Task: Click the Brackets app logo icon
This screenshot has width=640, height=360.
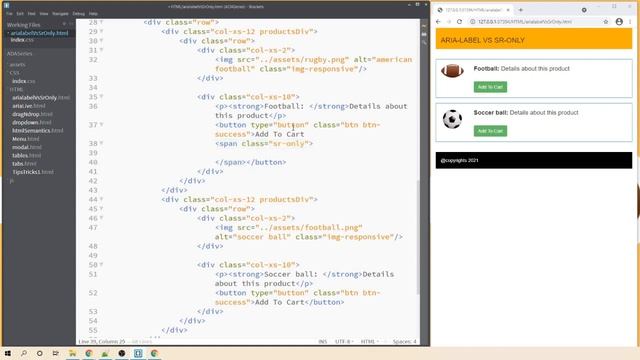Action: tap(7, 6)
